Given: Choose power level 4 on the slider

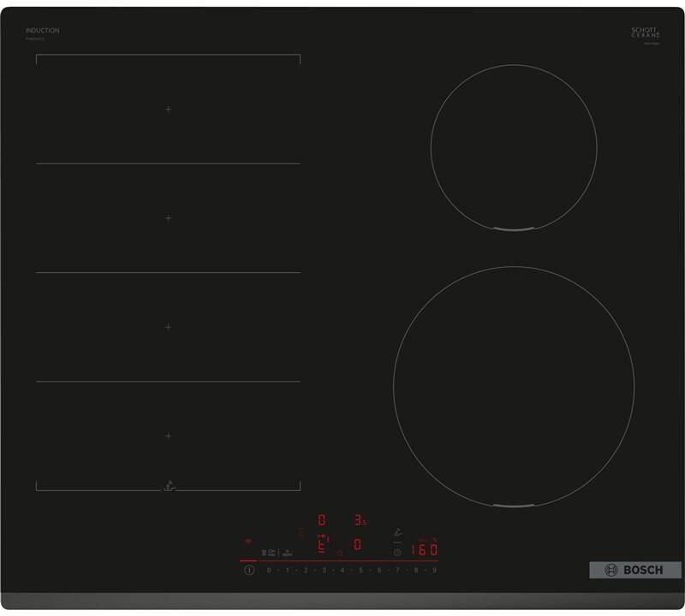Looking at the screenshot, I should click(342, 570).
